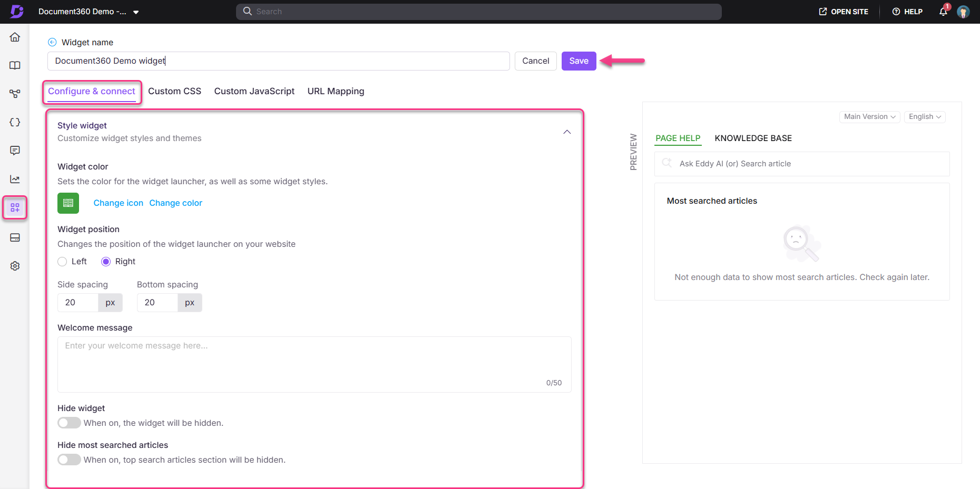The image size is (980, 489).
Task: Open the Analytics chart icon
Action: point(15,179)
